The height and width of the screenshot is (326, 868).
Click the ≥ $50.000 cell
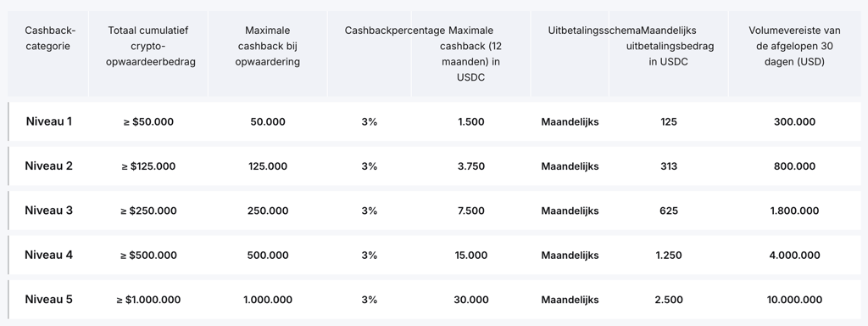148,121
